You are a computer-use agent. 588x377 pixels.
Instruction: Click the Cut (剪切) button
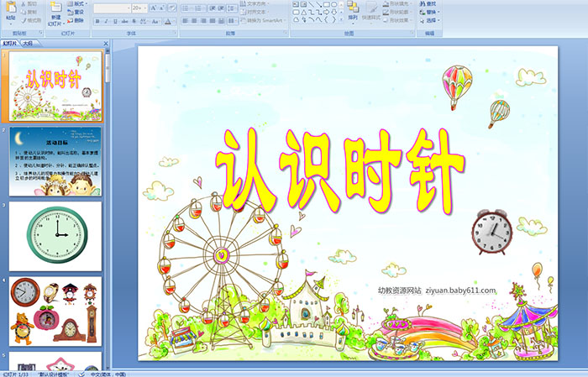[x=29, y=3]
